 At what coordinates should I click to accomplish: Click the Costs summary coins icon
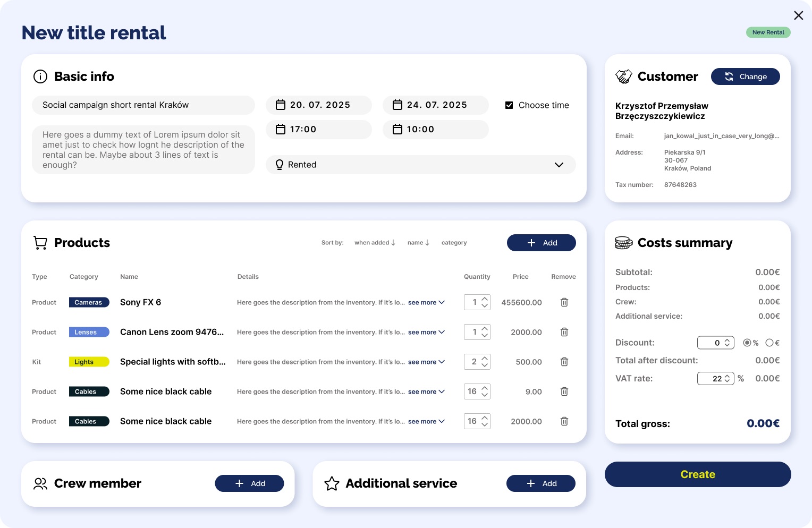(x=624, y=243)
